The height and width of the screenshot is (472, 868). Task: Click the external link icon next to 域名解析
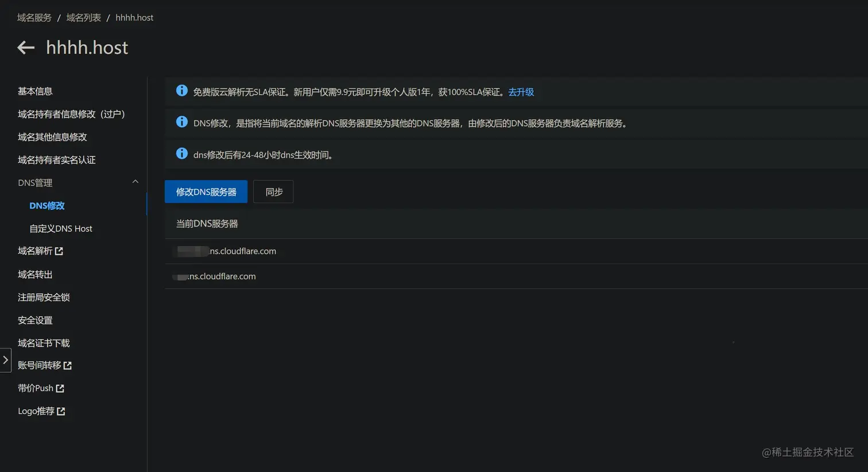pyautogui.click(x=59, y=251)
